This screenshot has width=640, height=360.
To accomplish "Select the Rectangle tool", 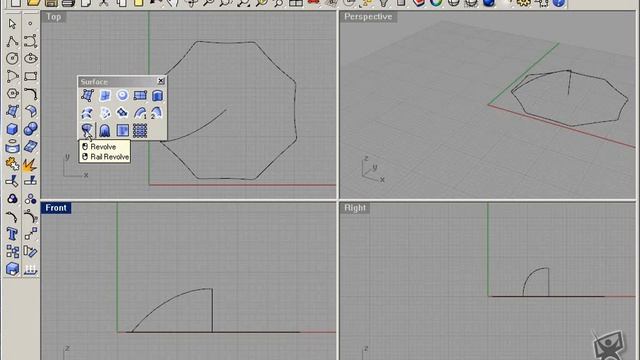I will [30, 76].
